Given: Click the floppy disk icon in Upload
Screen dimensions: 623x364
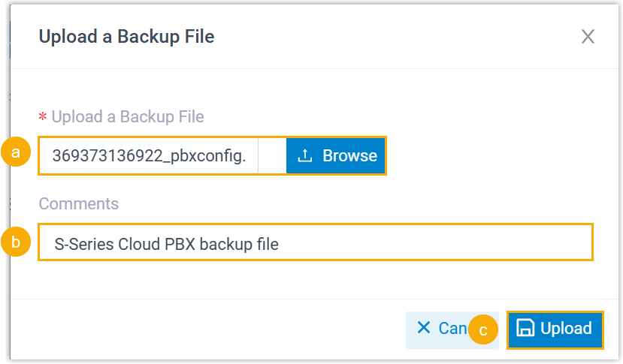Looking at the screenshot, I should point(526,328).
